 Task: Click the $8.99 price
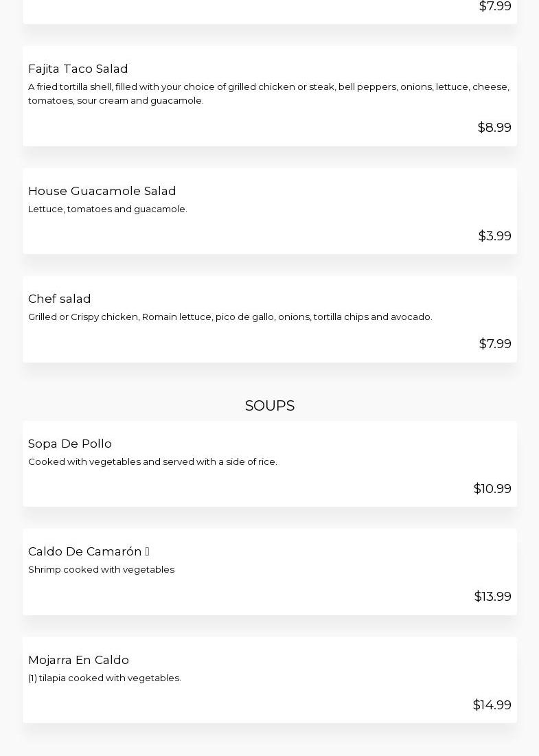(x=494, y=127)
